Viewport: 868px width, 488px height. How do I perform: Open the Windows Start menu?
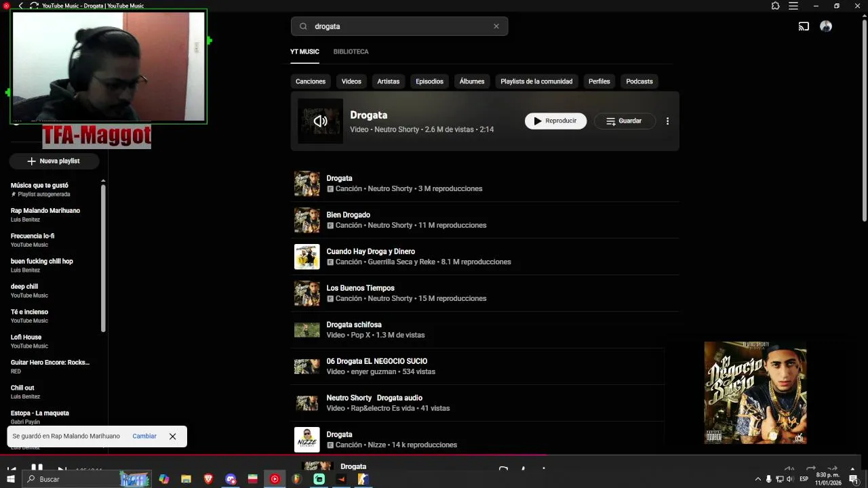10,479
